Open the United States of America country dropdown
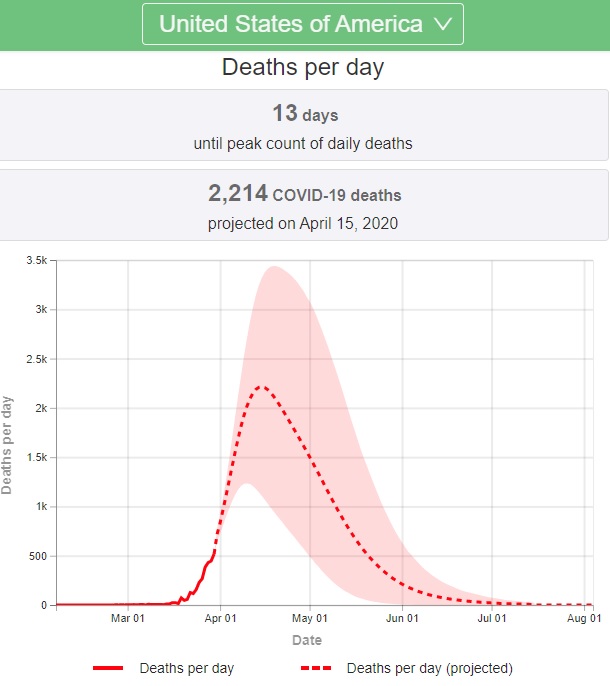 (303, 24)
